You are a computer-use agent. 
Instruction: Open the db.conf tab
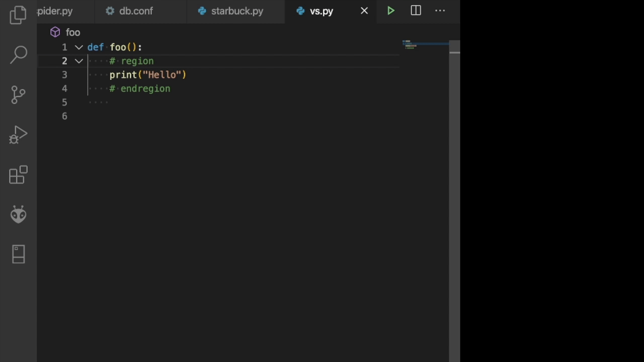point(136,11)
